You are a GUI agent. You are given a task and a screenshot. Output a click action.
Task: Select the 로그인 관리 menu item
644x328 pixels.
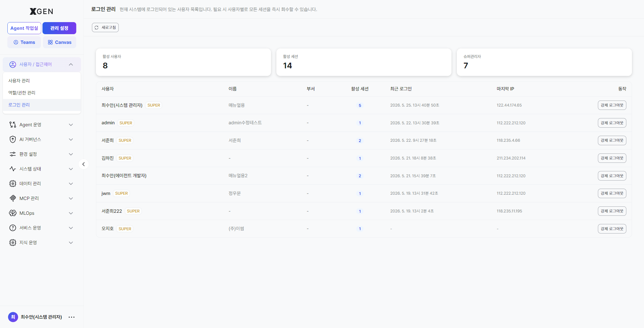coord(42,105)
